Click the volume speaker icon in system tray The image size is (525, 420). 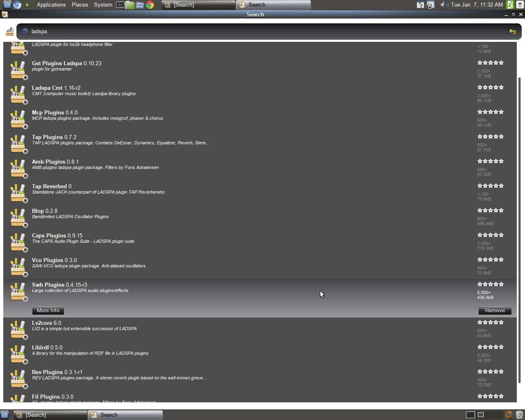pyautogui.click(x=444, y=5)
